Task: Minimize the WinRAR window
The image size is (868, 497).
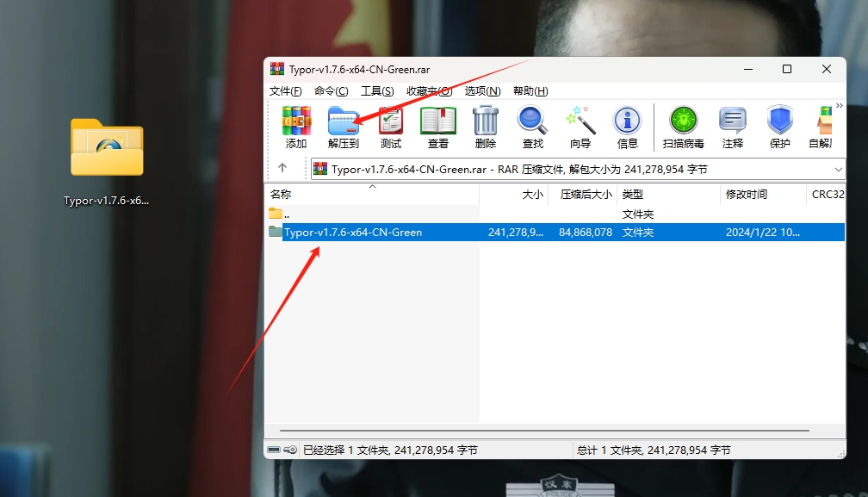Action: 748,69
